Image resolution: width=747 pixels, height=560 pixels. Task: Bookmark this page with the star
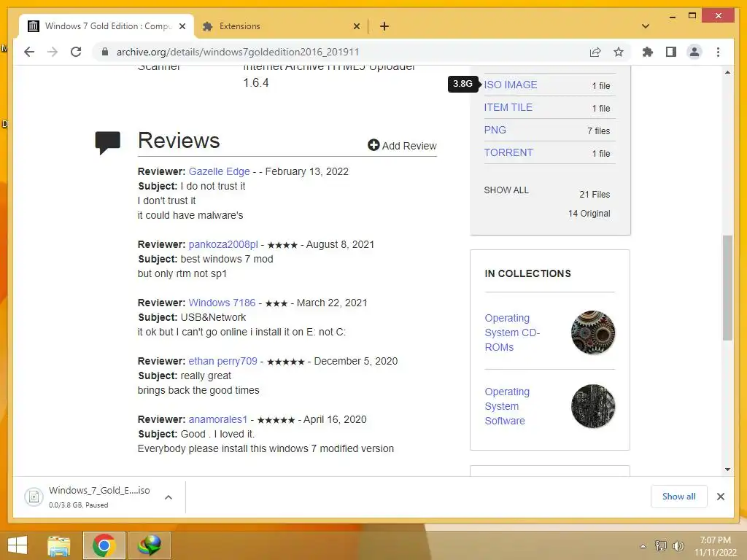619,52
